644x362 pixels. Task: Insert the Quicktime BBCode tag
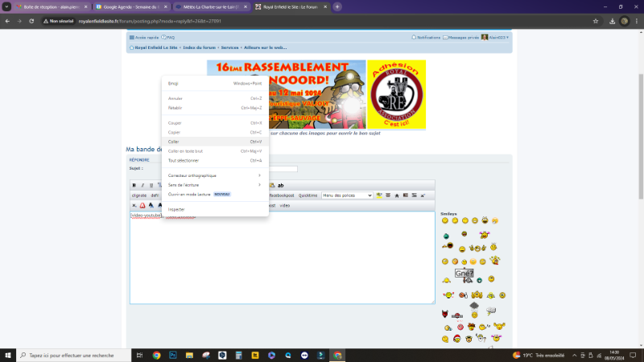pos(308,195)
